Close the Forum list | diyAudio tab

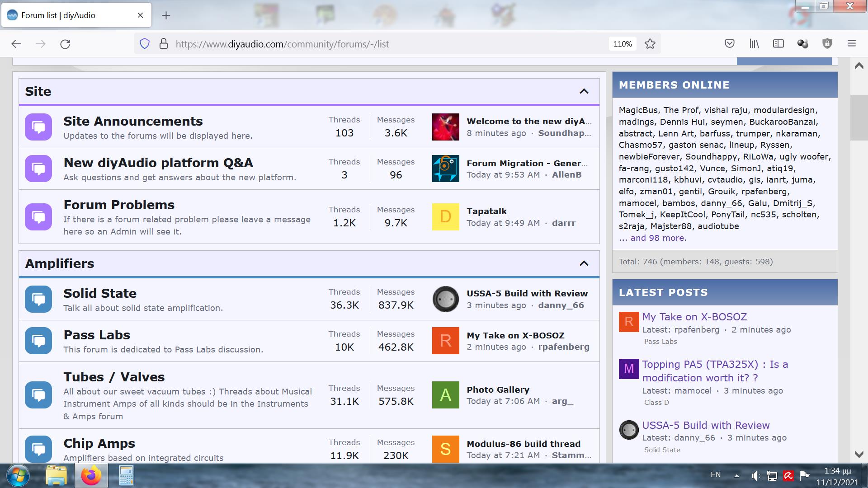140,15
